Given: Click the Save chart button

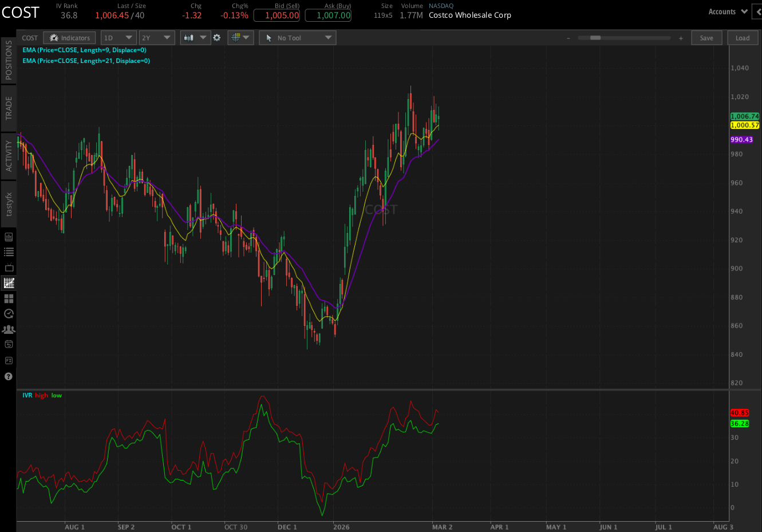Looking at the screenshot, I should (x=706, y=38).
